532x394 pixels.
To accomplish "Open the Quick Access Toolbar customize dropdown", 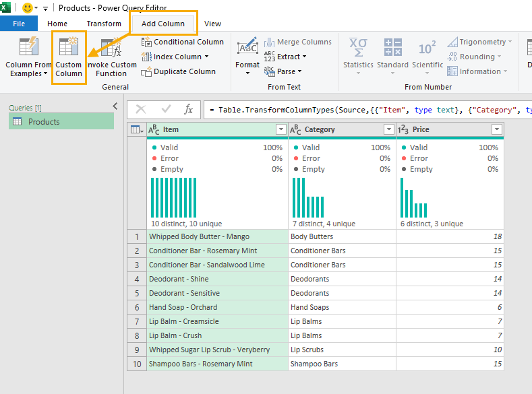I will [45, 9].
